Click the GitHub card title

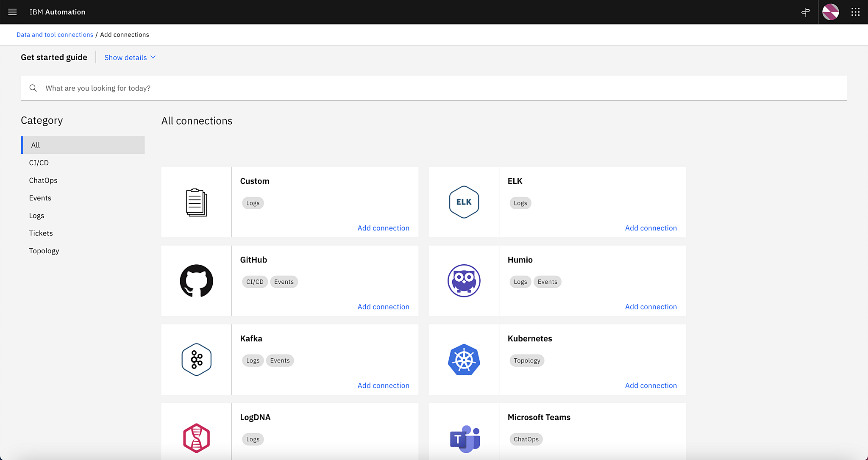(253, 260)
